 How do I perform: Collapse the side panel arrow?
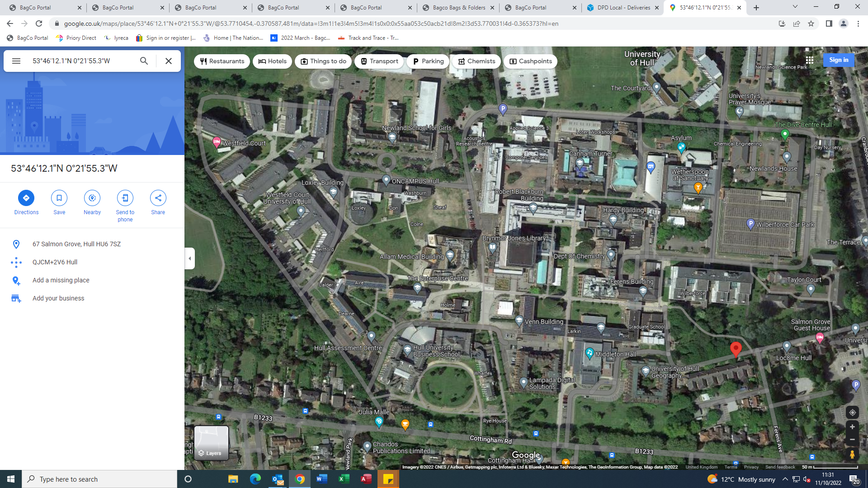[190, 258]
